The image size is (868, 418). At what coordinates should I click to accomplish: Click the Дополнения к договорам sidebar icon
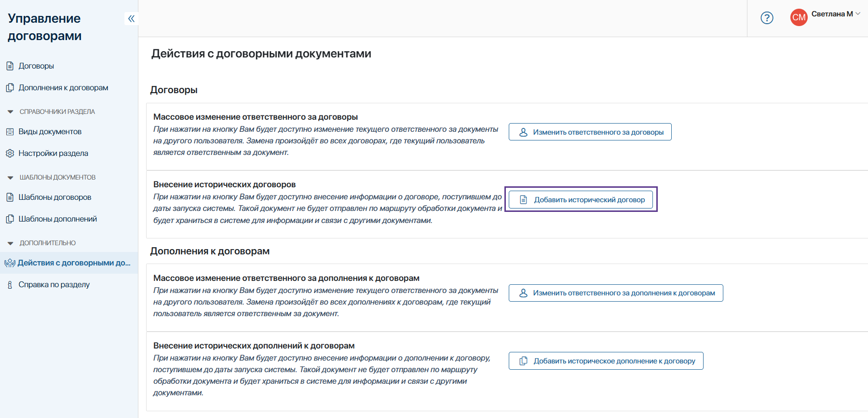pyautogui.click(x=10, y=88)
